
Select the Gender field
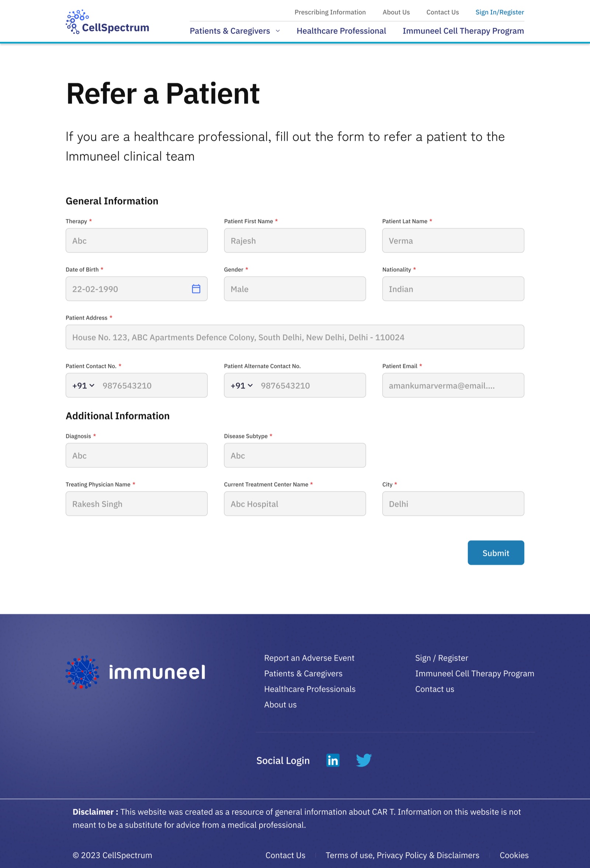(x=295, y=289)
